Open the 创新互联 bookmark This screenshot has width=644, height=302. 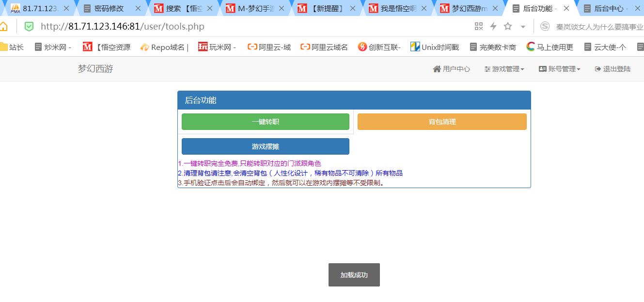point(379,47)
